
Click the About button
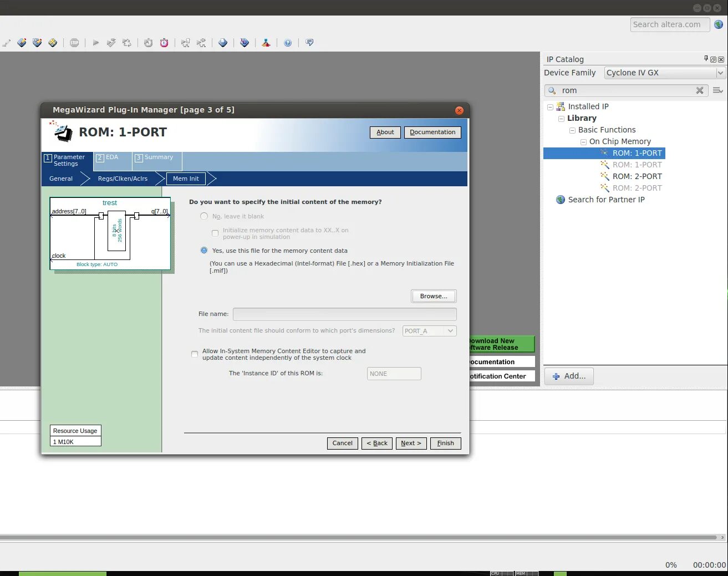point(385,132)
